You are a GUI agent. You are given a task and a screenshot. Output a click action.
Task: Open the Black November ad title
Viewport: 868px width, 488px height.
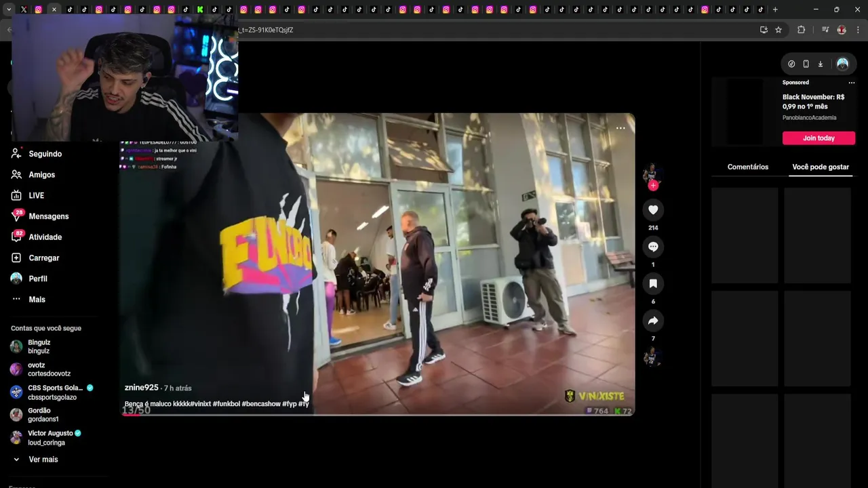813,102
